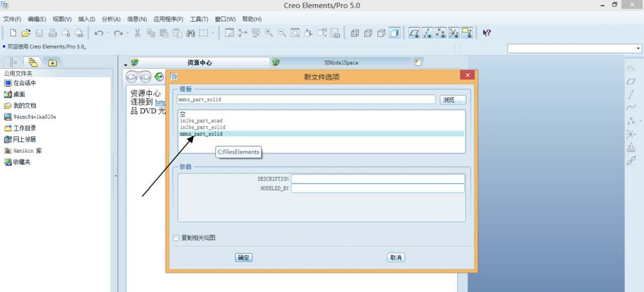Switch to the Favorites navigator tab
Screen dimensions: 644x292
52,62
